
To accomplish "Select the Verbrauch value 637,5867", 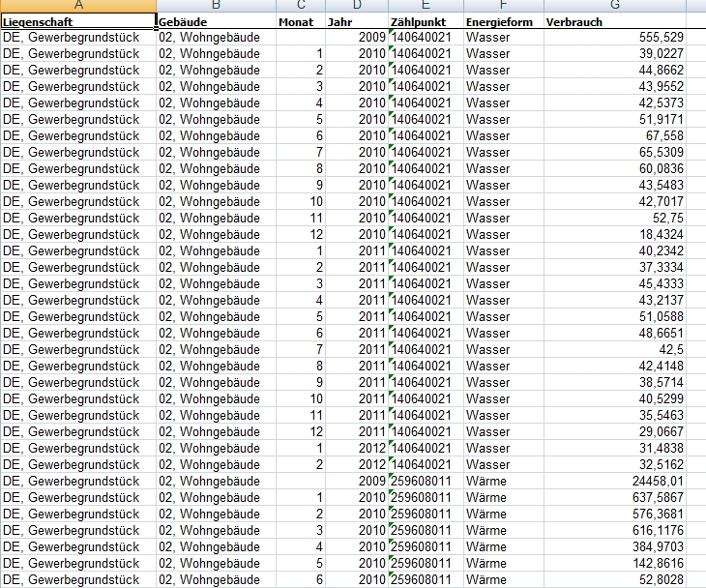I will click(614, 497).
